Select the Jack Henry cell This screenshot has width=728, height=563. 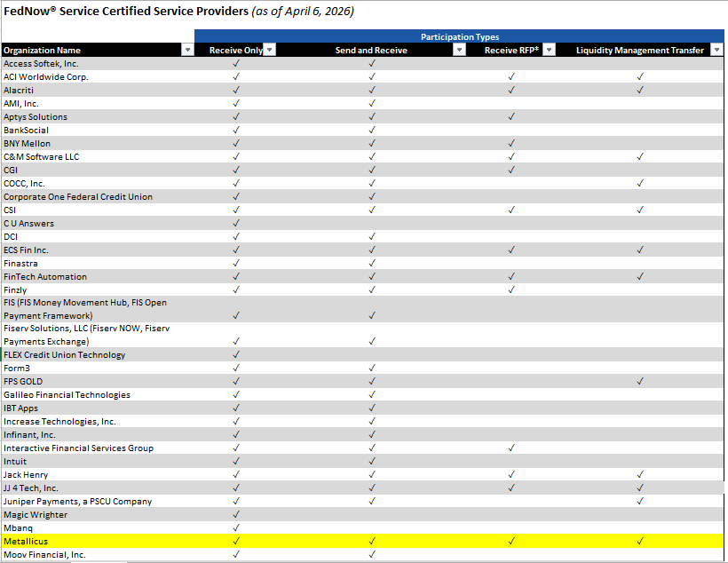(98, 475)
